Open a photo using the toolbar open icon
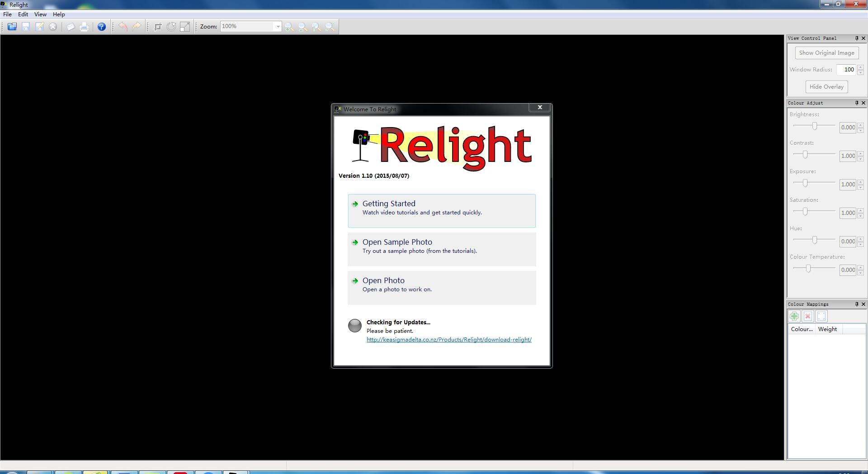868x474 pixels. [12, 26]
